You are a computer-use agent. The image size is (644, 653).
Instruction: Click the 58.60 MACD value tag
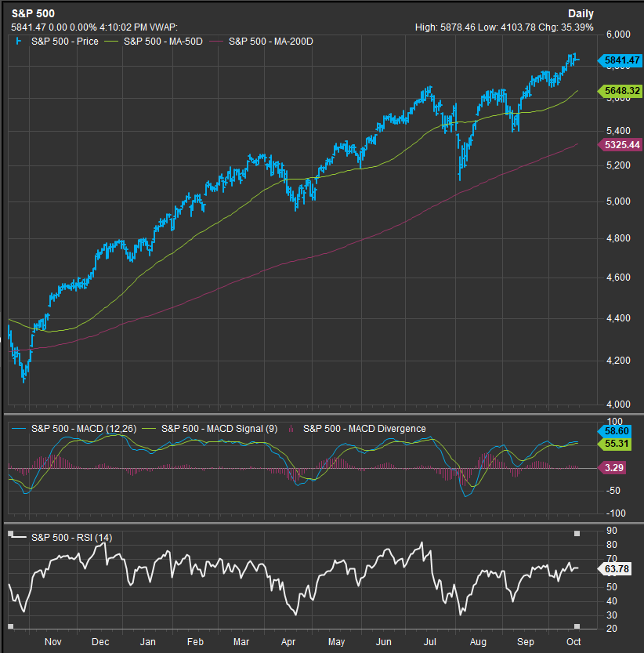[614, 431]
